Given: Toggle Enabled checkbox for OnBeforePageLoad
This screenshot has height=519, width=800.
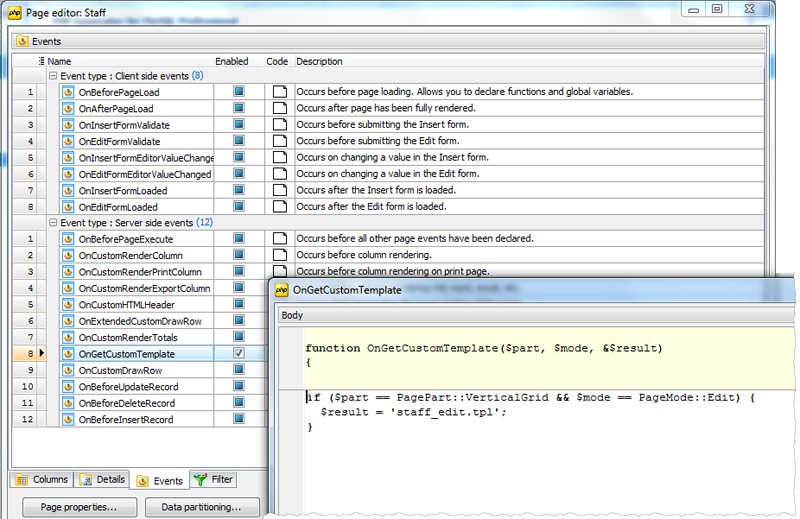Looking at the screenshot, I should 239,92.
